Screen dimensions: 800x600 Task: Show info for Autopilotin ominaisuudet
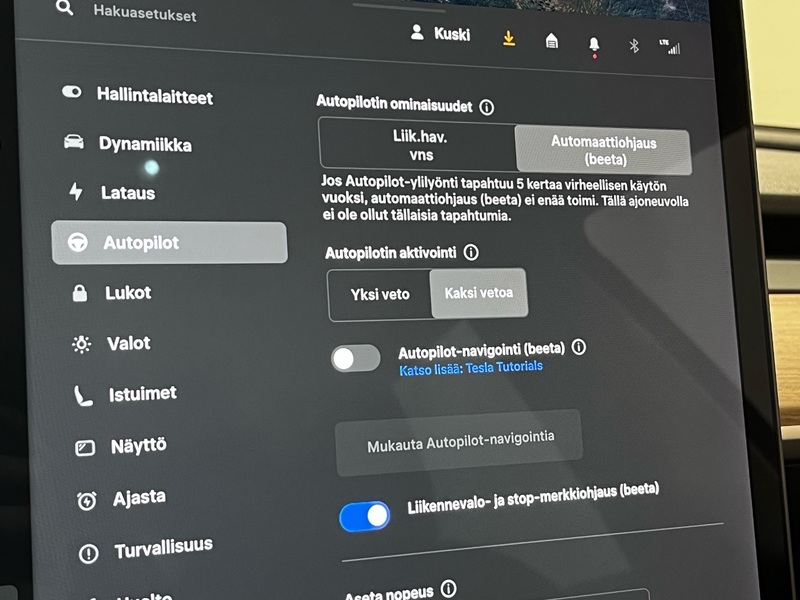[x=487, y=107]
